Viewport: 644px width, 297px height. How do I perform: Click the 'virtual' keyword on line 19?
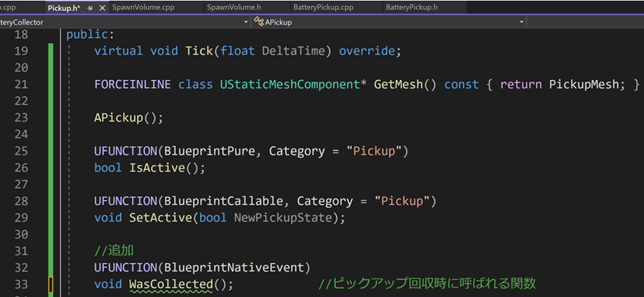pyautogui.click(x=119, y=51)
